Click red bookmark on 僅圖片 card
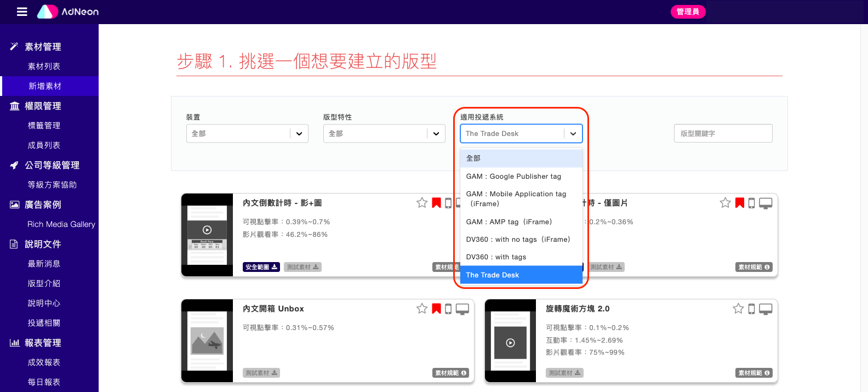Screen dimensions: 868x392 740,203
